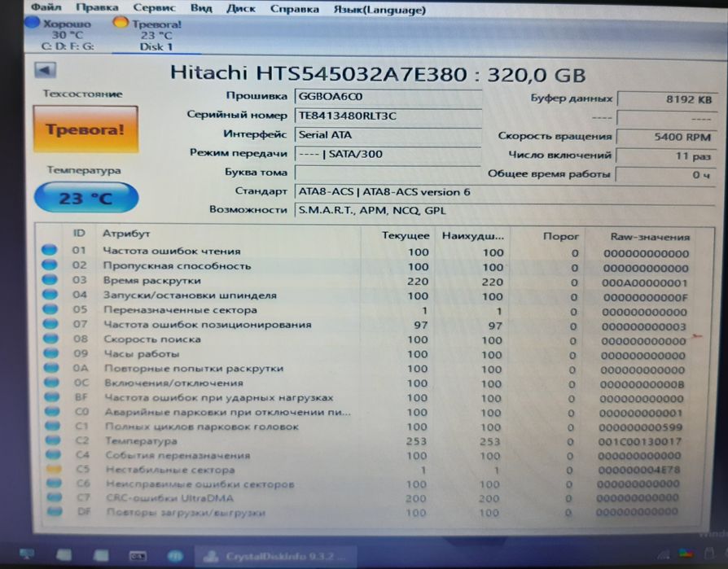The height and width of the screenshot is (569, 728).
Task: Open the Справка menu
Action: pyautogui.click(x=294, y=9)
